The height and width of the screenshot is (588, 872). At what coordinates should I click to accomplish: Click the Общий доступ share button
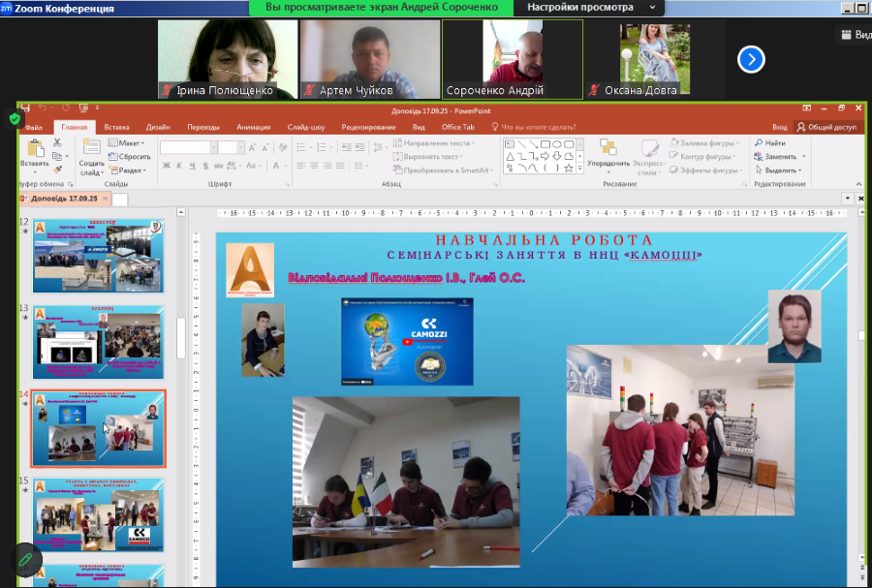pyautogui.click(x=826, y=127)
